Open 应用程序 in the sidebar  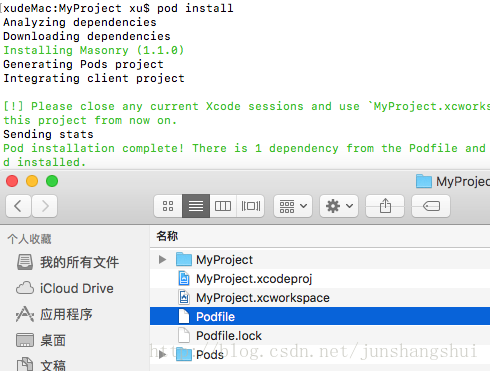click(54, 314)
